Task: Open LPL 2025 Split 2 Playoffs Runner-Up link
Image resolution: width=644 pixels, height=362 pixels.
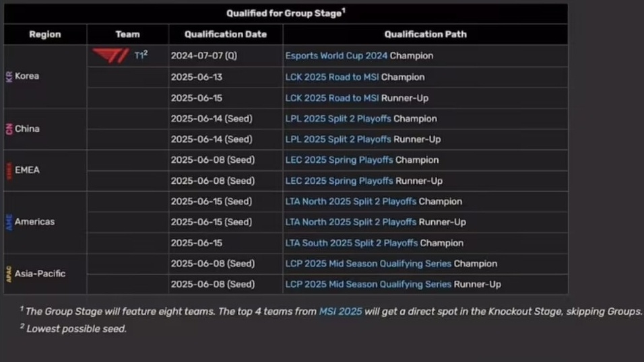Action: point(338,139)
